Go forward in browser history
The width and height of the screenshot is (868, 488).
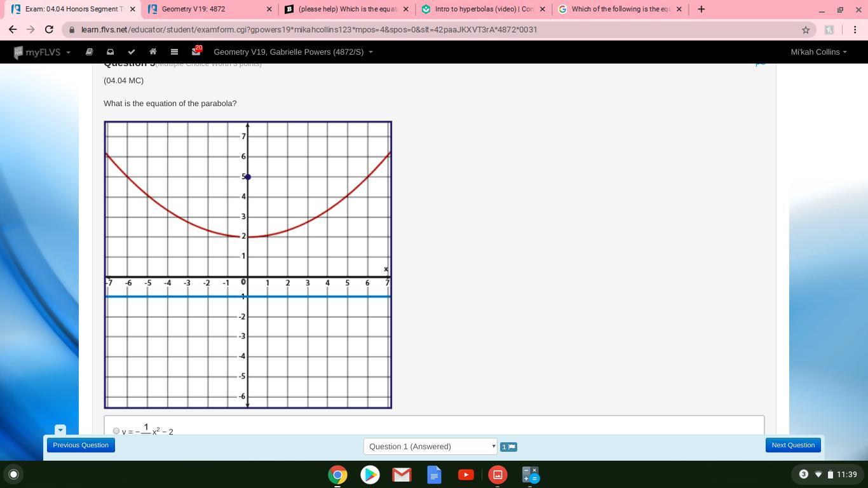pyautogui.click(x=31, y=29)
